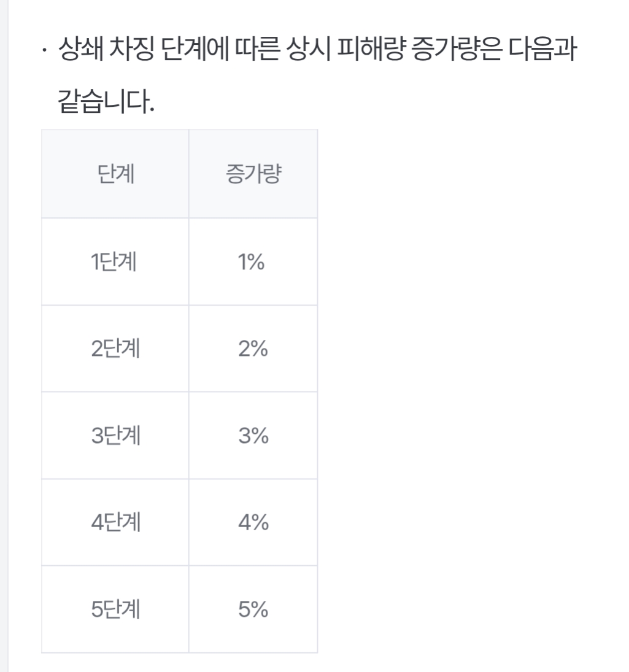
Task: Click the 단계 column header cell
Action: (x=115, y=176)
